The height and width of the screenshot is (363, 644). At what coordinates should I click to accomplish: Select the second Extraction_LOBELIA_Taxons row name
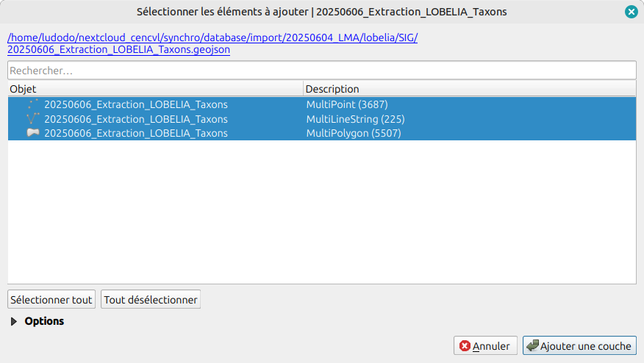pos(136,119)
